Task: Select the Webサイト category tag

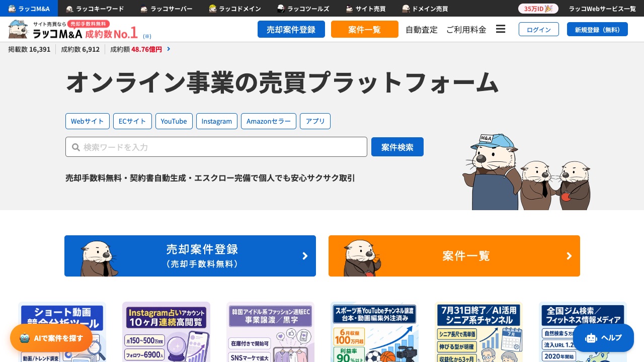Action: [x=87, y=121]
